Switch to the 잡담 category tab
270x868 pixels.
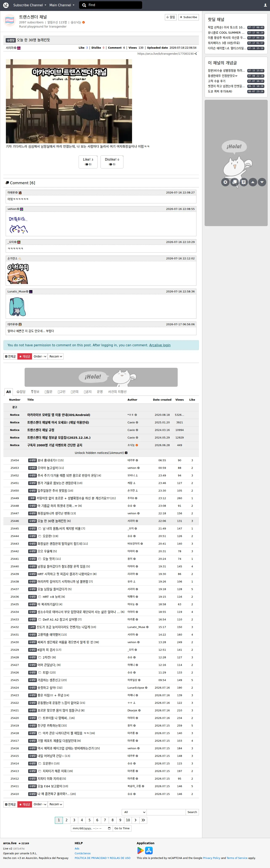[x=21, y=392]
